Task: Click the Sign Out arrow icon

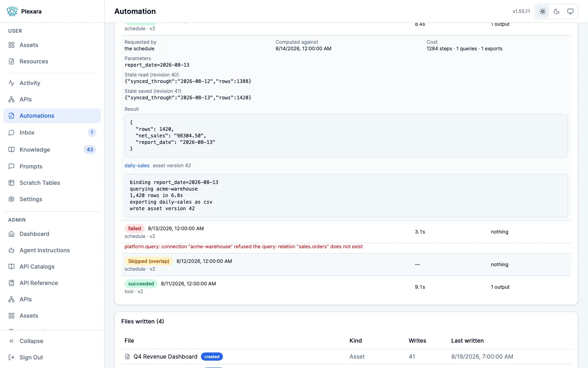Action: click(x=11, y=357)
